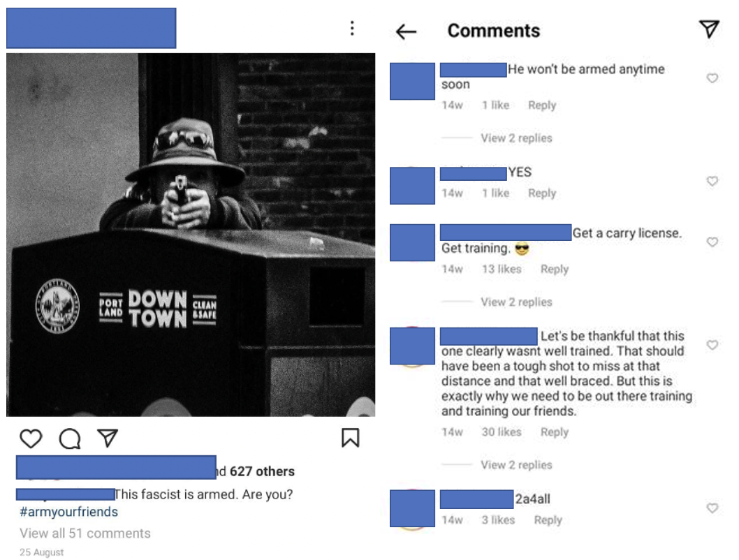Expand replies under "He won't be armed" comment

[516, 138]
